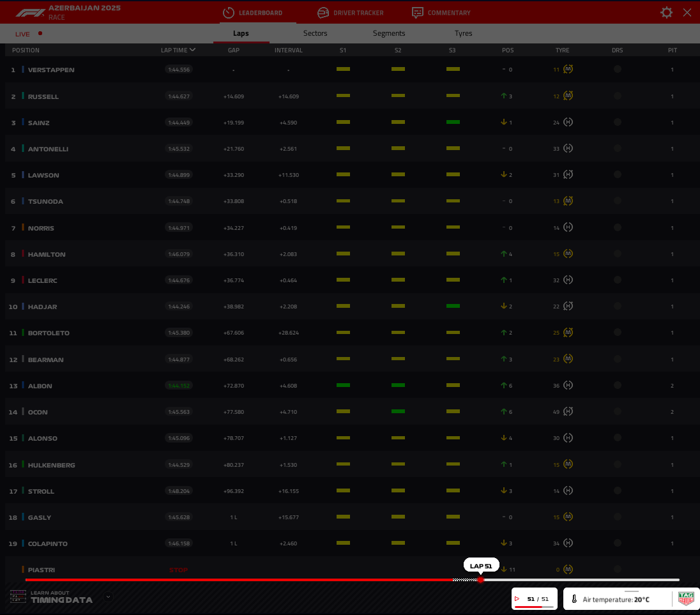Select Lawson's hard tyre icon
Viewport: 700px width, 615px height.
coord(568,174)
